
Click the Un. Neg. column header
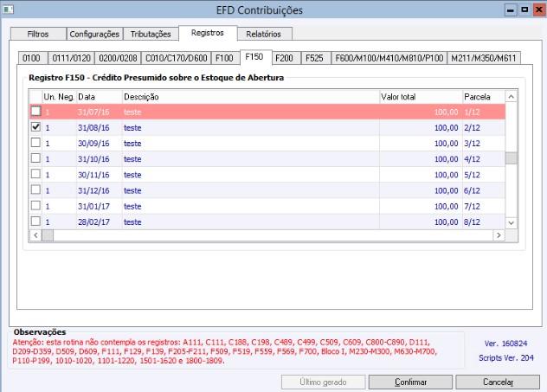click(59, 97)
